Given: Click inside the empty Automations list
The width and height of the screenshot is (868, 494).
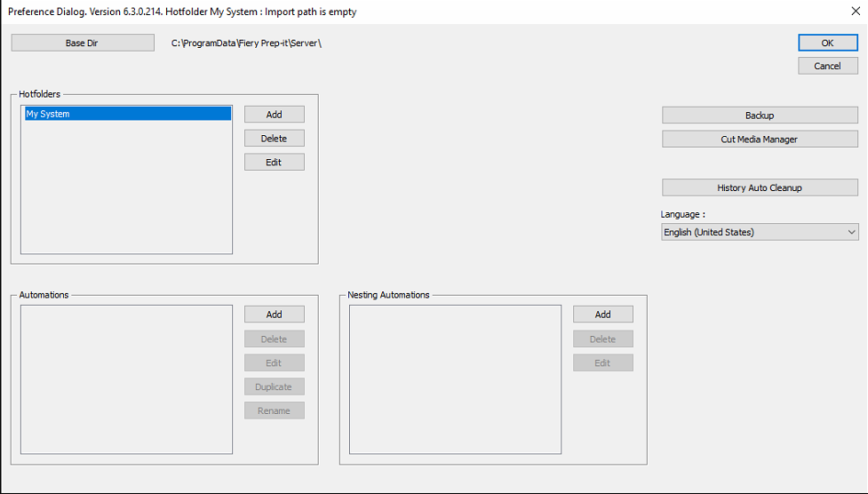Looking at the screenshot, I should pyautogui.click(x=126, y=379).
